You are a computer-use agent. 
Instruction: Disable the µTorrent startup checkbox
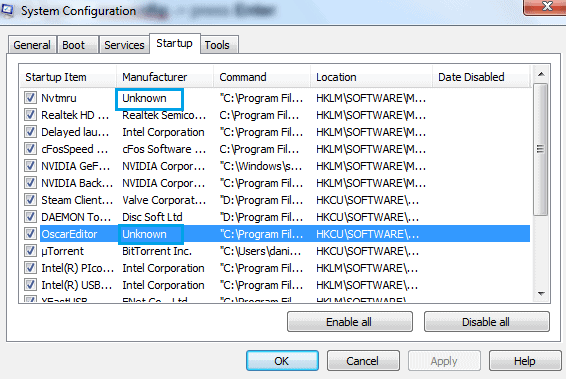[x=30, y=251]
